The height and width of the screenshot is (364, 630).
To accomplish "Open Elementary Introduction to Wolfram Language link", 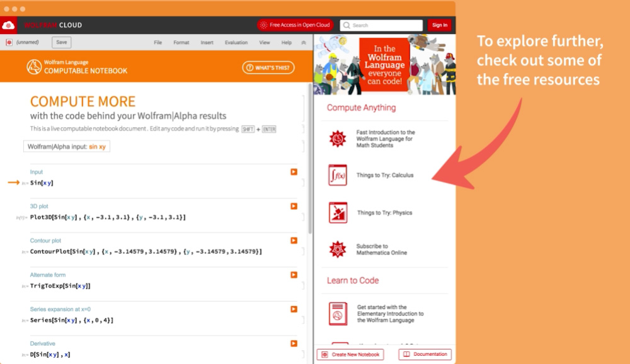I will tap(390, 314).
